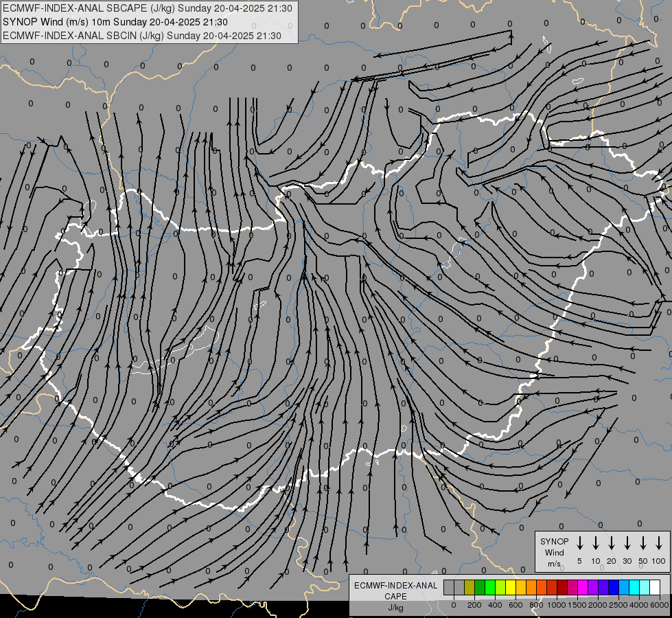Click the 2500 tick label on CAPE scale
This screenshot has width=672, height=618.
click(618, 605)
